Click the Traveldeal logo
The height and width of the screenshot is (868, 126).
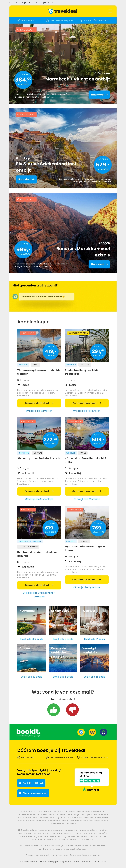point(63,11)
